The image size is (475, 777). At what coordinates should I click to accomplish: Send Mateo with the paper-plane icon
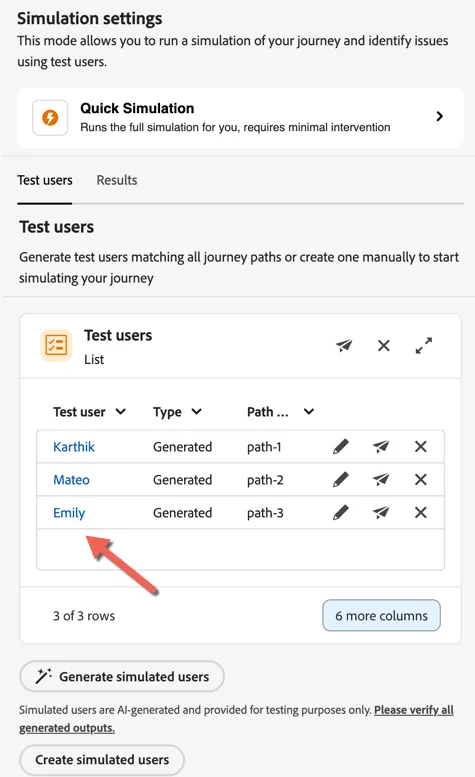point(380,480)
